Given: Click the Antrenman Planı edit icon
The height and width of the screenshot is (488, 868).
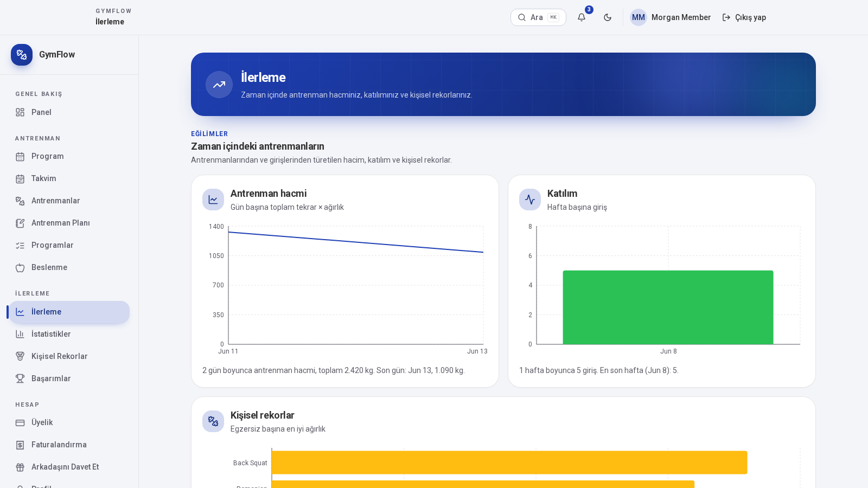Looking at the screenshot, I should tap(20, 223).
